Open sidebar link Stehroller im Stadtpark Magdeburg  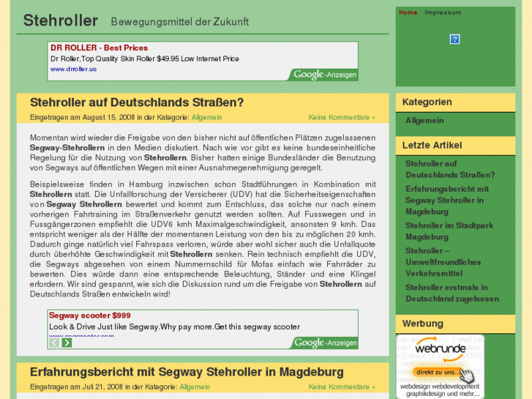point(449,231)
